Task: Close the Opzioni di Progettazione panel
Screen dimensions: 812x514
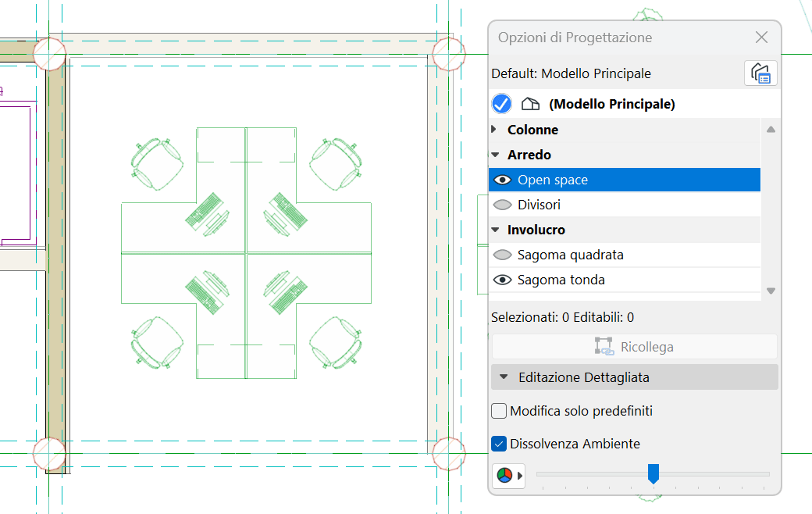Action: [x=761, y=37]
